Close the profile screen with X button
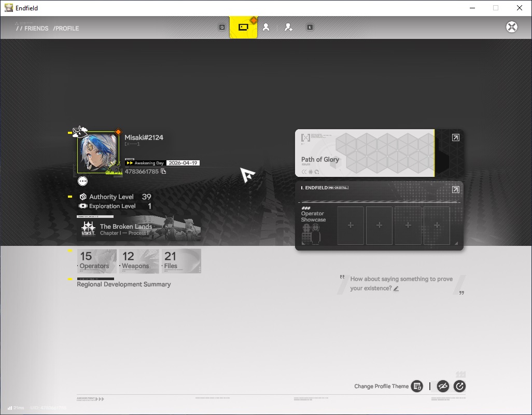 [512, 27]
